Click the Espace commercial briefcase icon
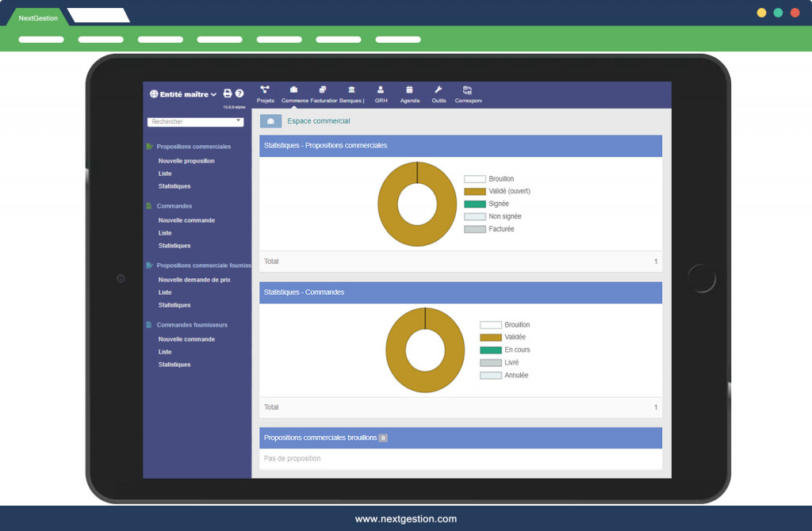Image resolution: width=812 pixels, height=531 pixels. coord(270,121)
